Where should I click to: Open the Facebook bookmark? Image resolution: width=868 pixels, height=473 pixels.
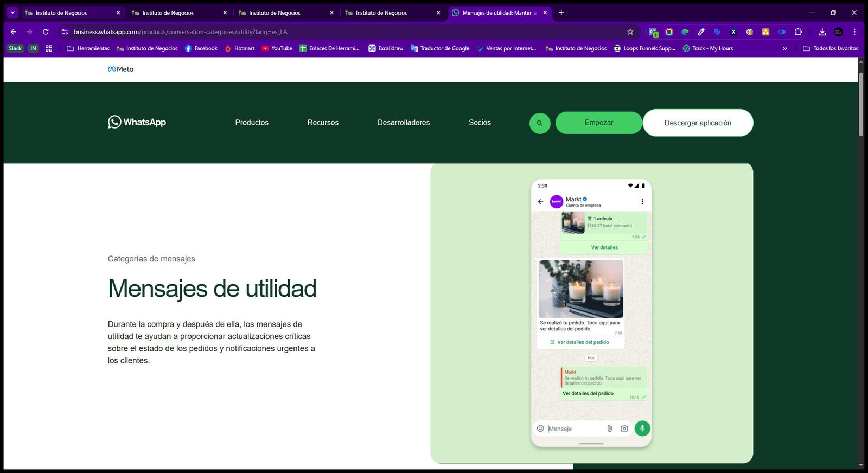click(201, 48)
